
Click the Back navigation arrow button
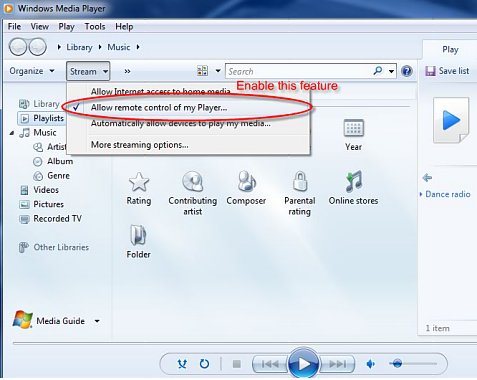click(x=18, y=47)
